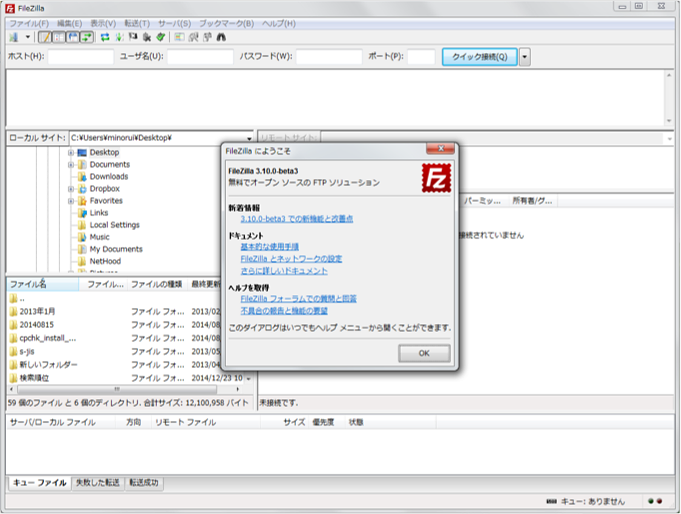This screenshot has height=514, width=681.
Task: Open the FileZilla フォーラム link
Action: point(298,299)
